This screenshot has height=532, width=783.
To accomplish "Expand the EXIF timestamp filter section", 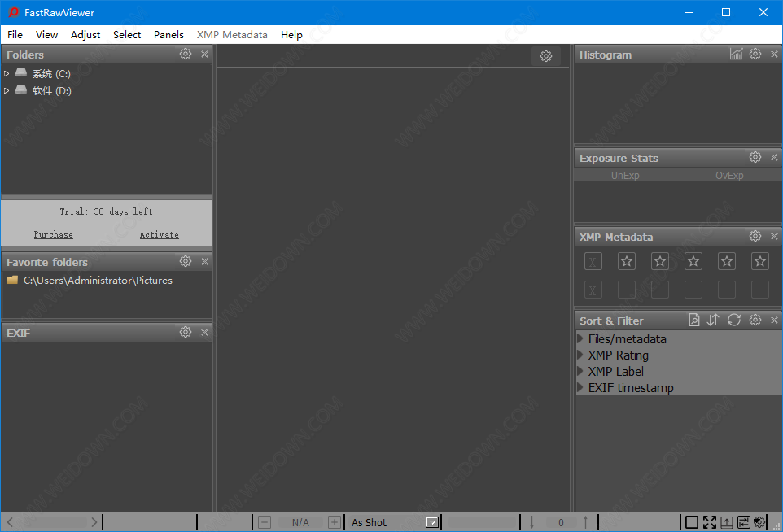I will click(x=580, y=387).
